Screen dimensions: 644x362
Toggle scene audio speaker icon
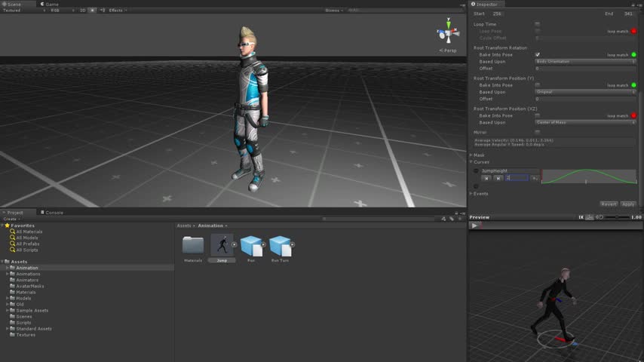[103, 11]
